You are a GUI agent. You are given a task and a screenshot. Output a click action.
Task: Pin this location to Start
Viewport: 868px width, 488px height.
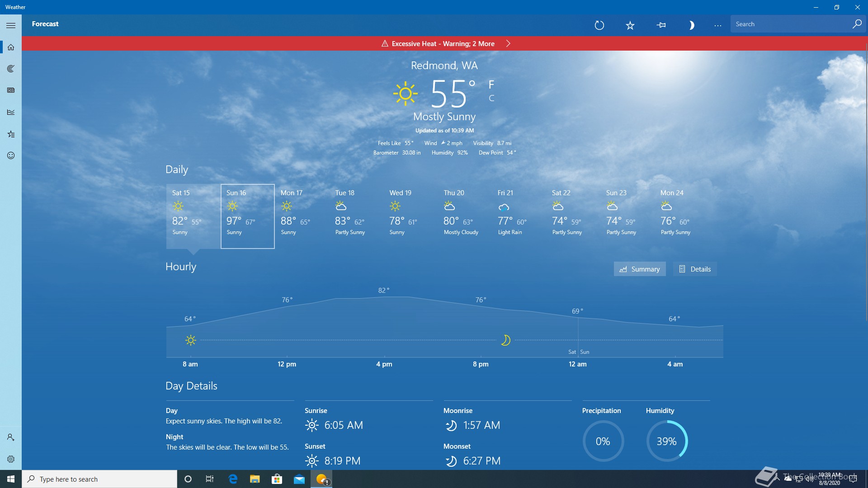point(661,25)
